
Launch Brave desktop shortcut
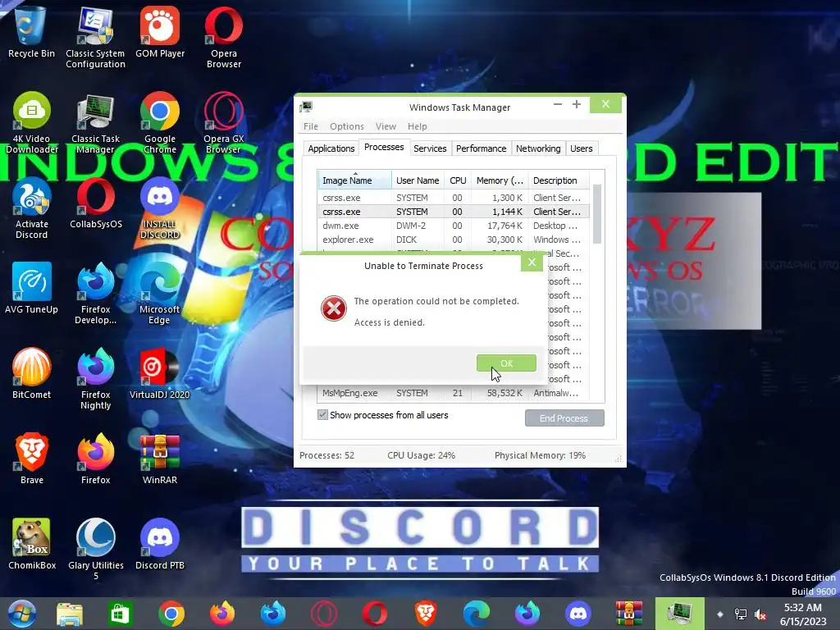point(32,459)
